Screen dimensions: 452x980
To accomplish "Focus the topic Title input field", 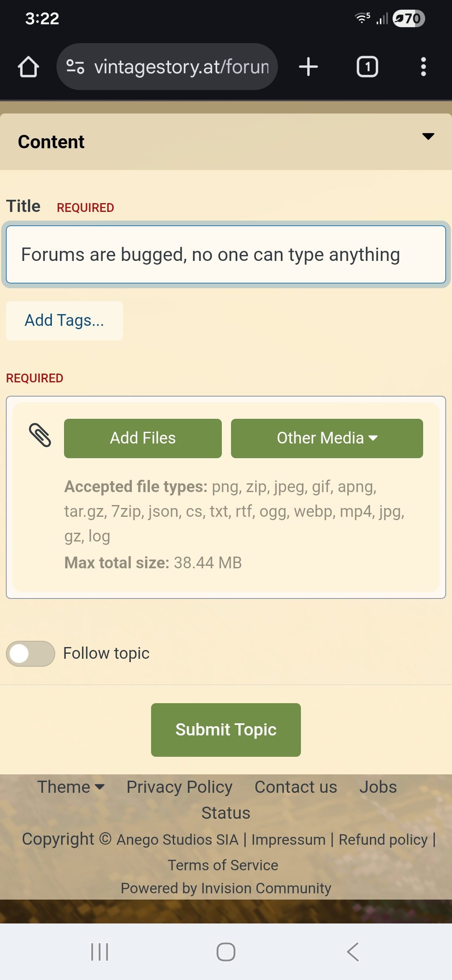I will coord(226,255).
